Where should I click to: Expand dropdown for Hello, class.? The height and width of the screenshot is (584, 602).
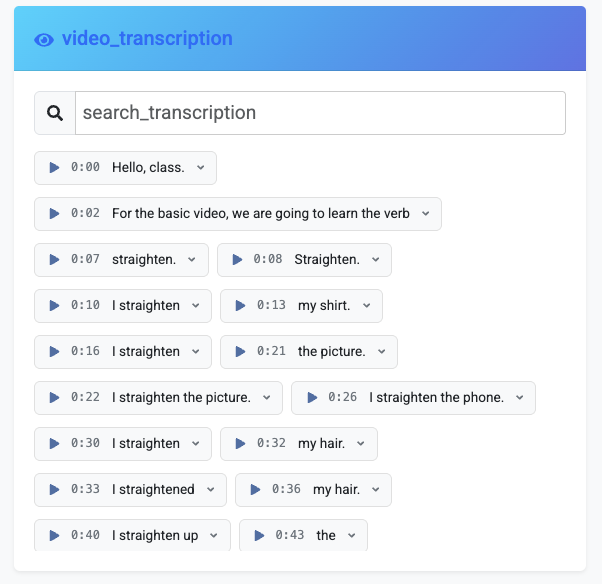(x=200, y=167)
